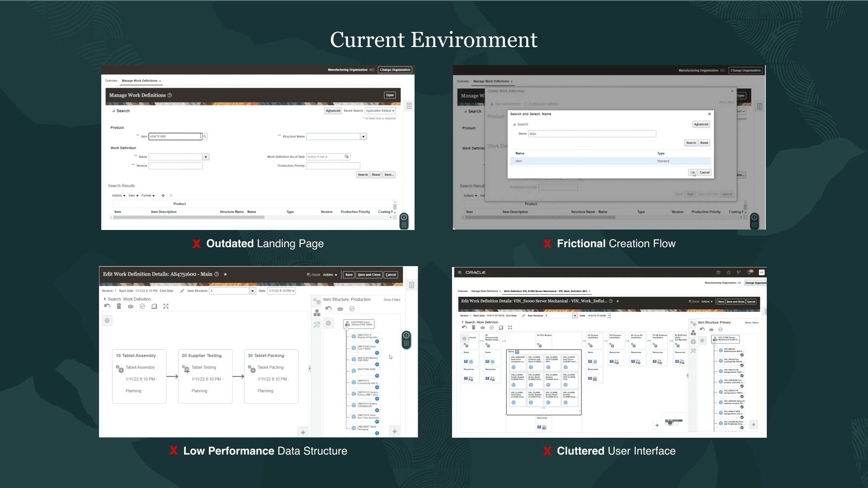Click the plus add icon under Search Results
This screenshot has width=868, height=488.
pyautogui.click(x=163, y=196)
